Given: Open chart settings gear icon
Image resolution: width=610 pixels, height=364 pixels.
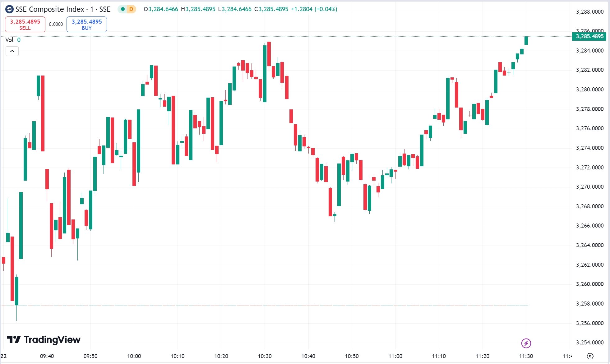Looking at the screenshot, I should coord(590,356).
